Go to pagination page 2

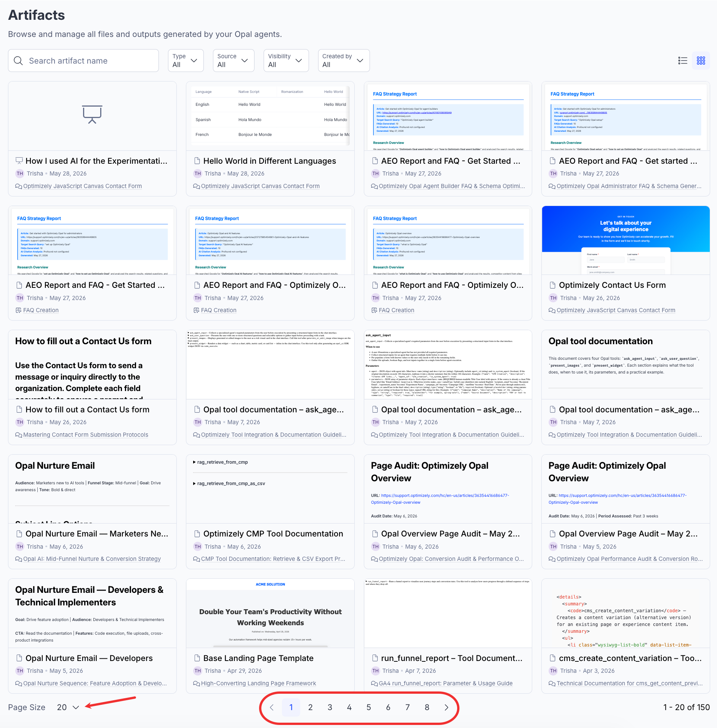click(310, 707)
